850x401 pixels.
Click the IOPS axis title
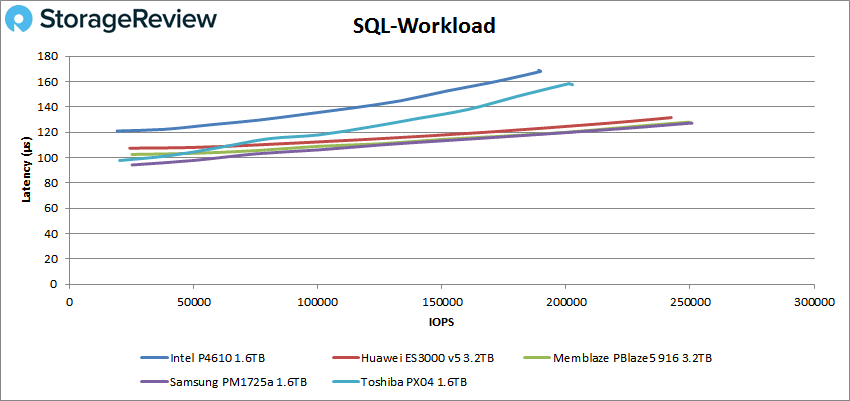[x=443, y=322]
